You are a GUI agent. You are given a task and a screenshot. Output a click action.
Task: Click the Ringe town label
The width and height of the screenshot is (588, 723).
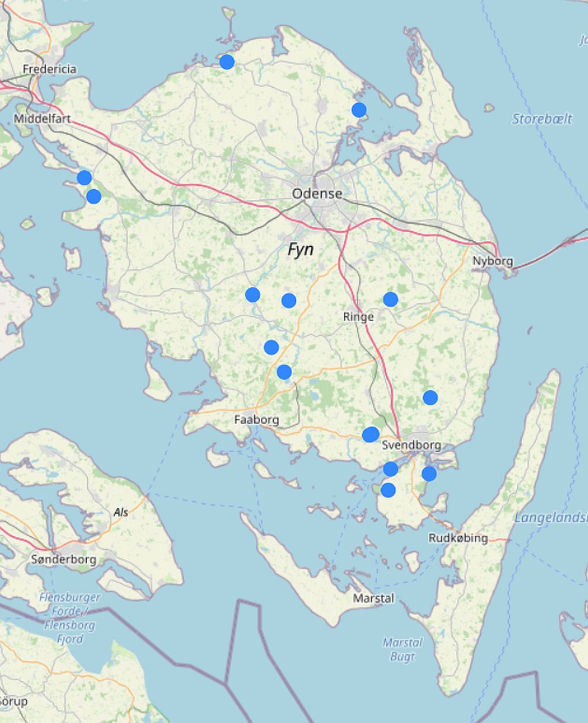tap(359, 317)
